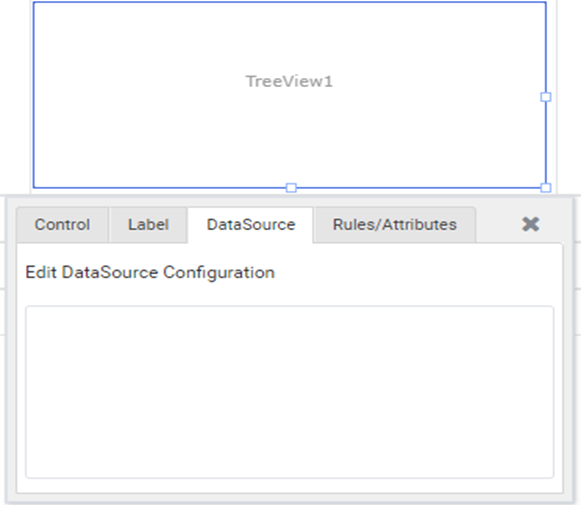Close the properties panel with the X icon
Screen dimensions: 581x505
pyautogui.click(x=530, y=224)
